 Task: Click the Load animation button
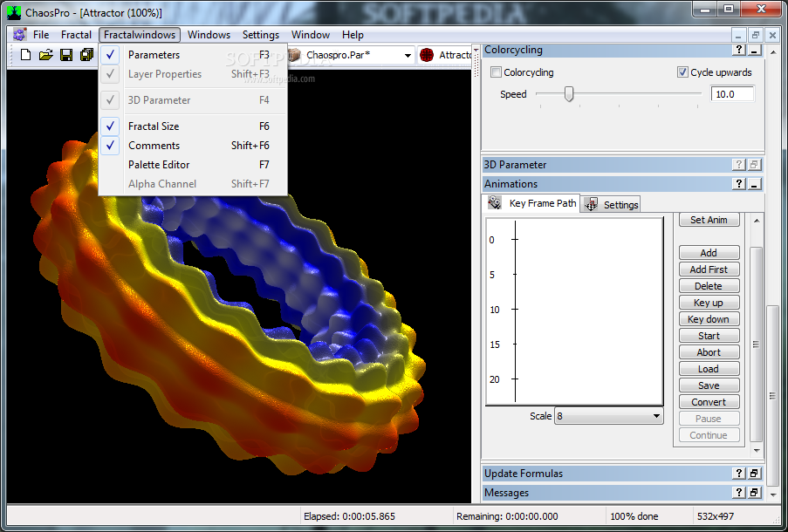click(709, 369)
